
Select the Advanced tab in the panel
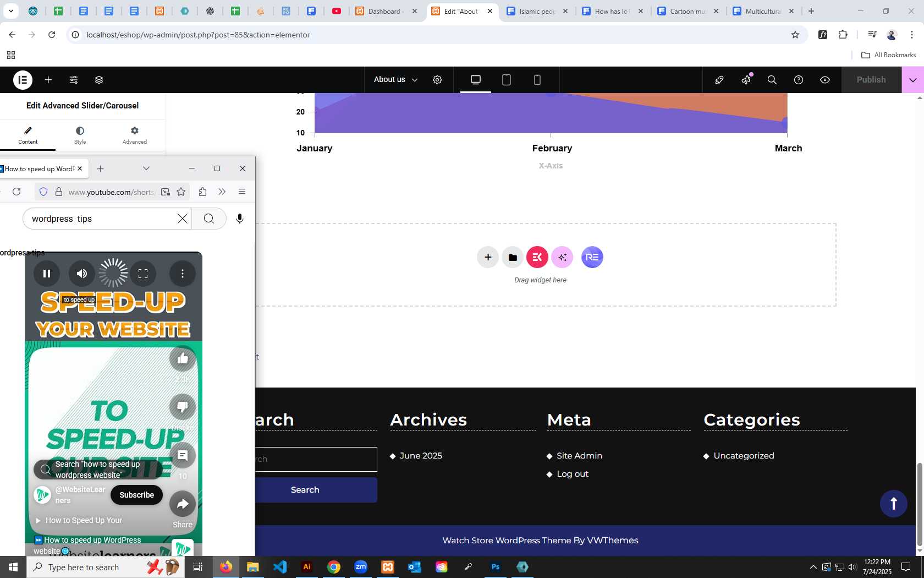coord(135,135)
